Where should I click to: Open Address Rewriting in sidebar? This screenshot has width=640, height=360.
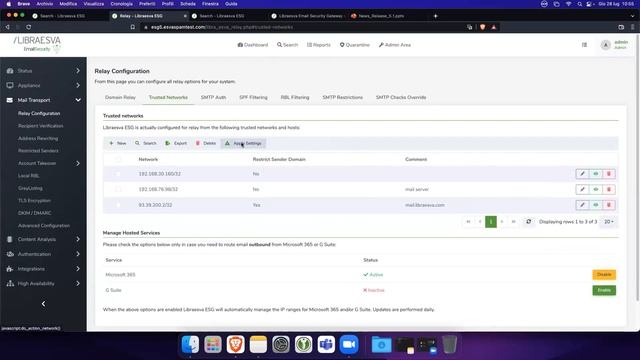point(38,138)
